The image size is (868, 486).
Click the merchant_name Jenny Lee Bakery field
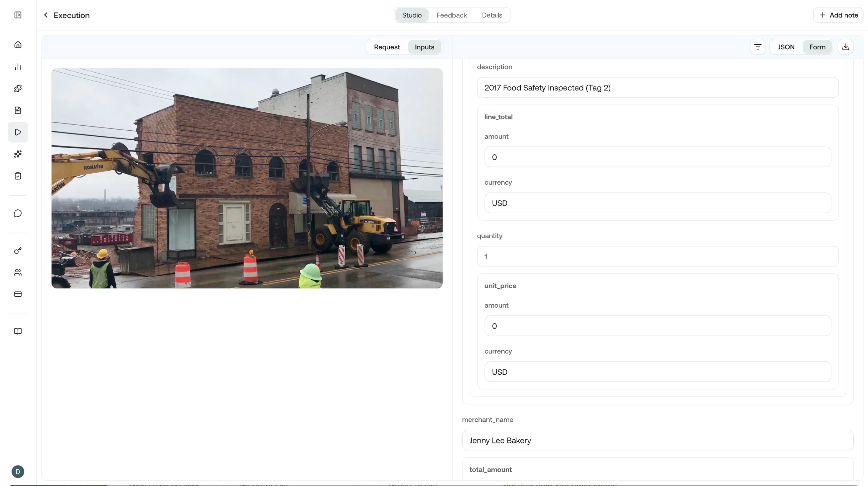pos(658,441)
